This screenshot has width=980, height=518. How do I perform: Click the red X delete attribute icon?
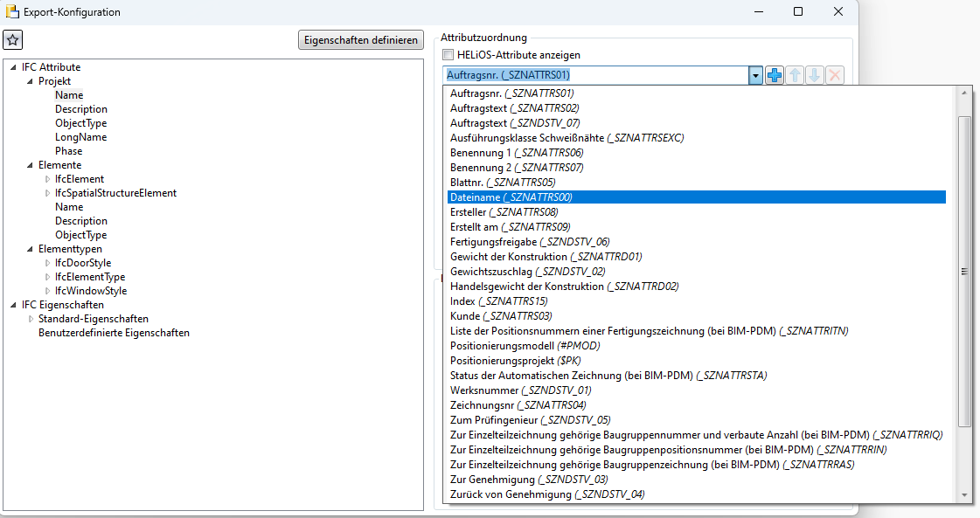point(835,76)
